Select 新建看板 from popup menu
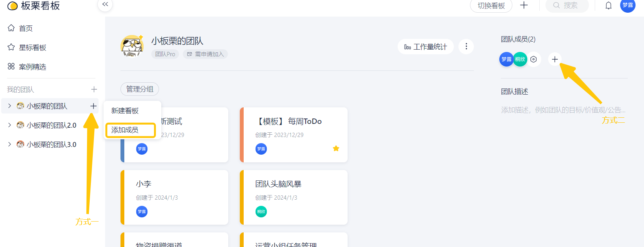Image resolution: width=644 pixels, height=247 pixels. click(125, 111)
